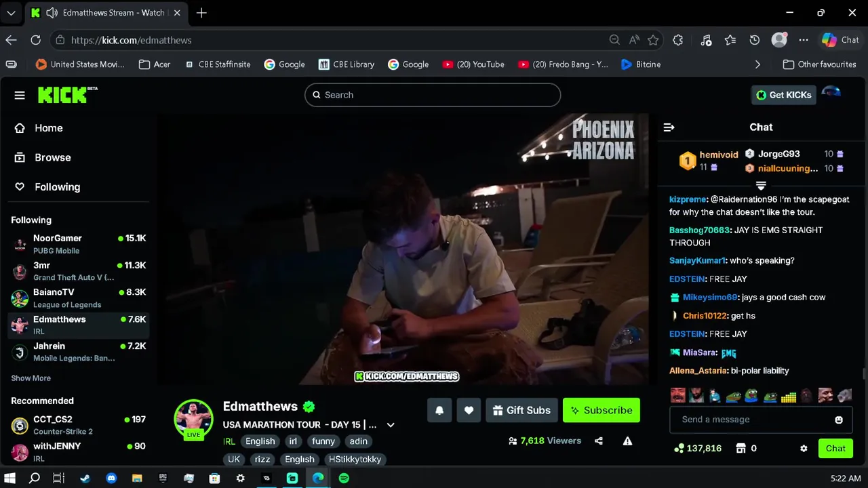Open BaianoTV's League of Legends channel
This screenshot has width=868, height=488.
79,298
